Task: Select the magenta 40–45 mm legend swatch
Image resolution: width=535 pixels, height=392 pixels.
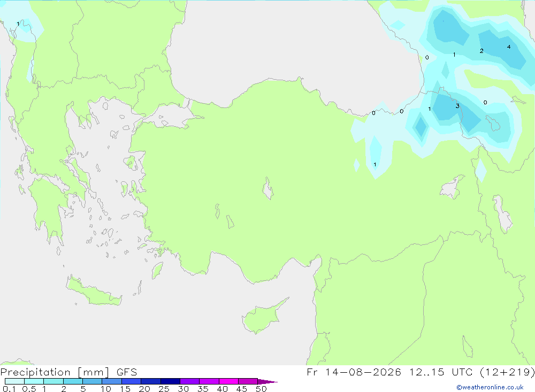Action: [x=228, y=381]
